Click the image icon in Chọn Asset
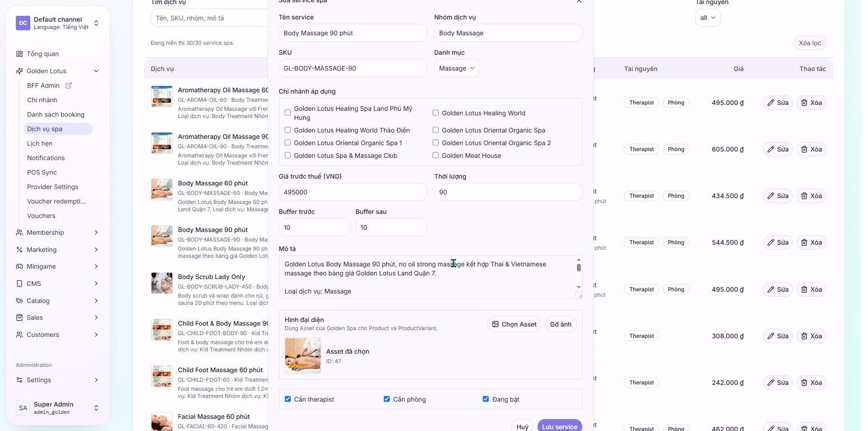This screenshot has width=868, height=431. pyautogui.click(x=495, y=324)
